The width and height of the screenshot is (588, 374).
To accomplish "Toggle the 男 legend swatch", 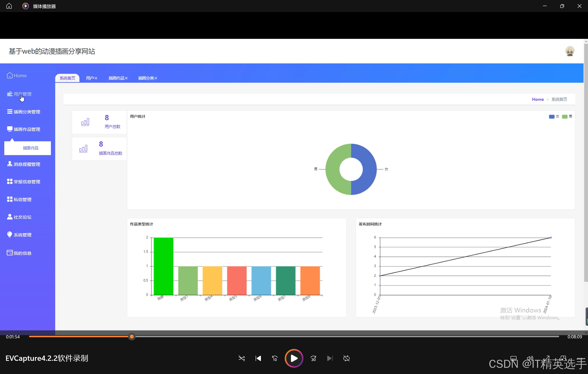I will (x=565, y=117).
